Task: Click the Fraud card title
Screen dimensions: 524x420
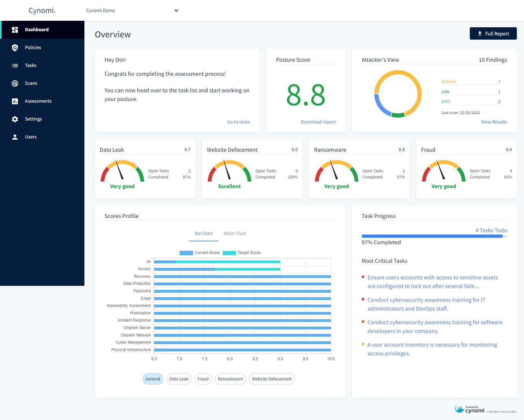Action: pos(428,150)
